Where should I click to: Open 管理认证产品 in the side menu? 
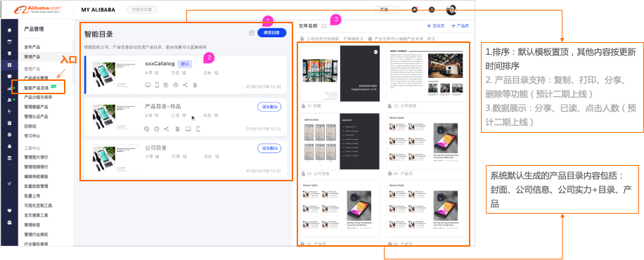pyautogui.click(x=36, y=117)
